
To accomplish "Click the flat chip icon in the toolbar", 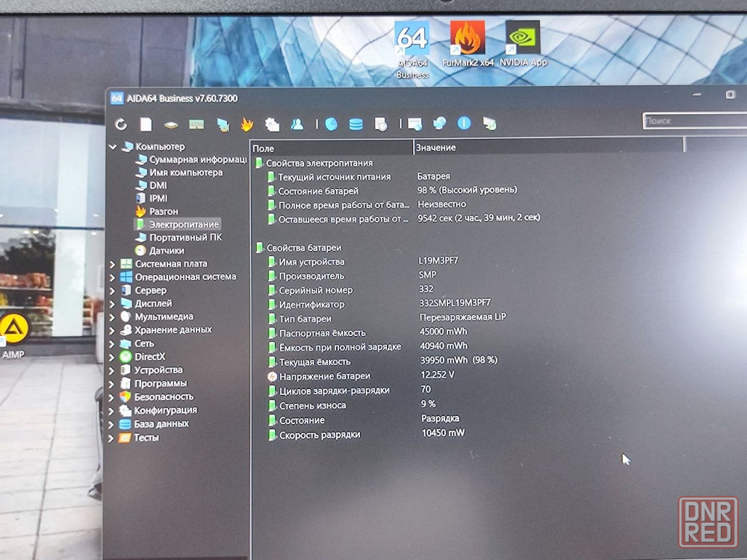I will (x=171, y=125).
